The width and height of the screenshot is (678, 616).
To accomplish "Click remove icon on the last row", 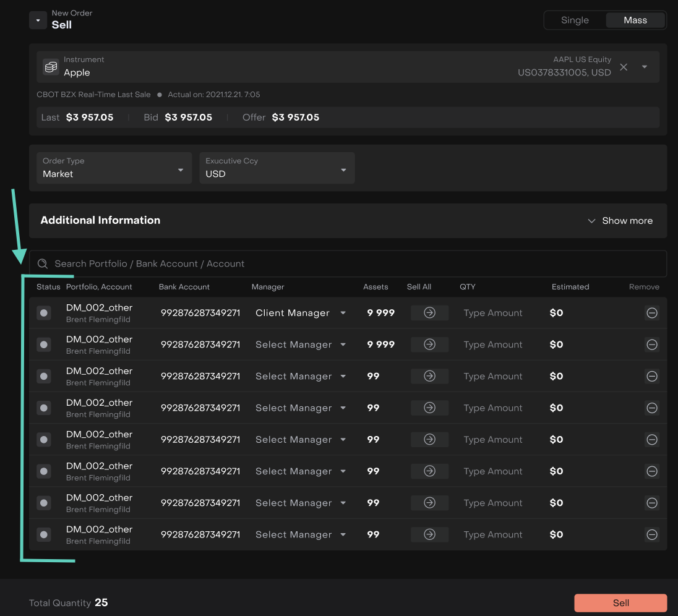I will [x=651, y=534].
